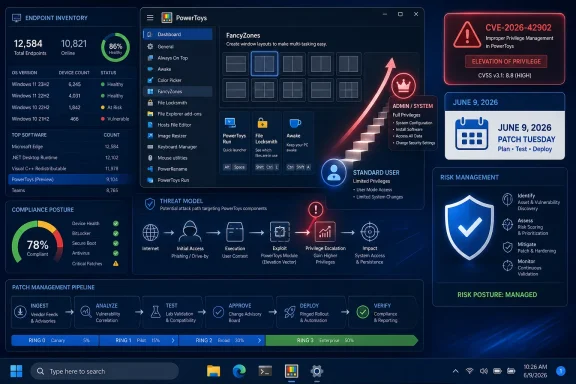
Task: Click the Ingest pipeline stage
Action: pos(41,312)
